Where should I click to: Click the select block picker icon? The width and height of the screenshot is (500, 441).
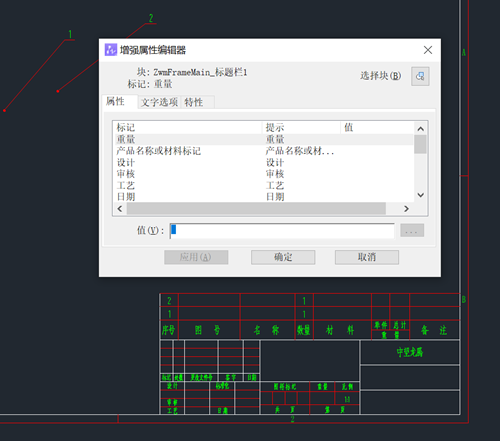[420, 76]
